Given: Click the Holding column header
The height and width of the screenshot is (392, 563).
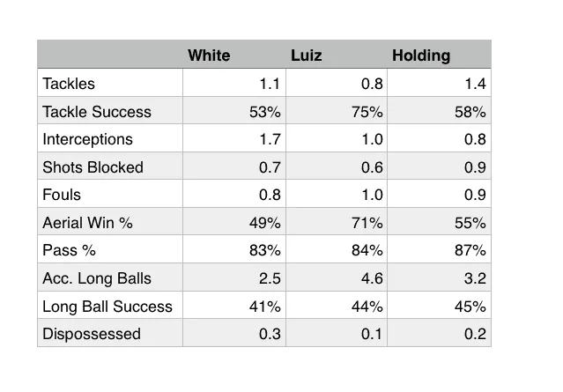Looking at the screenshot, I should (421, 55).
